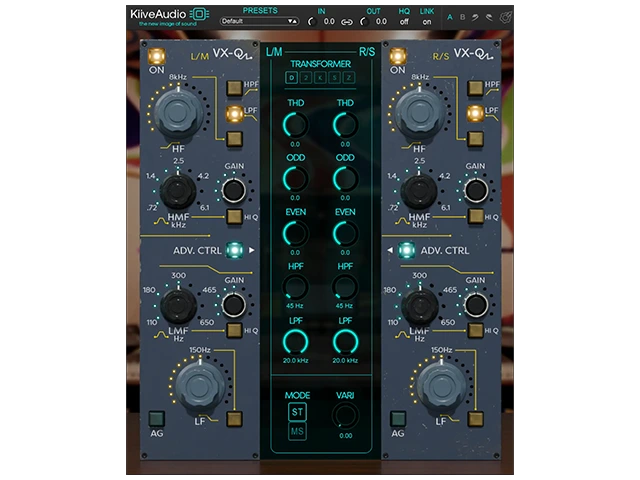Screen dimensions: 640x480
Task: Click the right THD knob
Action: coord(345,125)
